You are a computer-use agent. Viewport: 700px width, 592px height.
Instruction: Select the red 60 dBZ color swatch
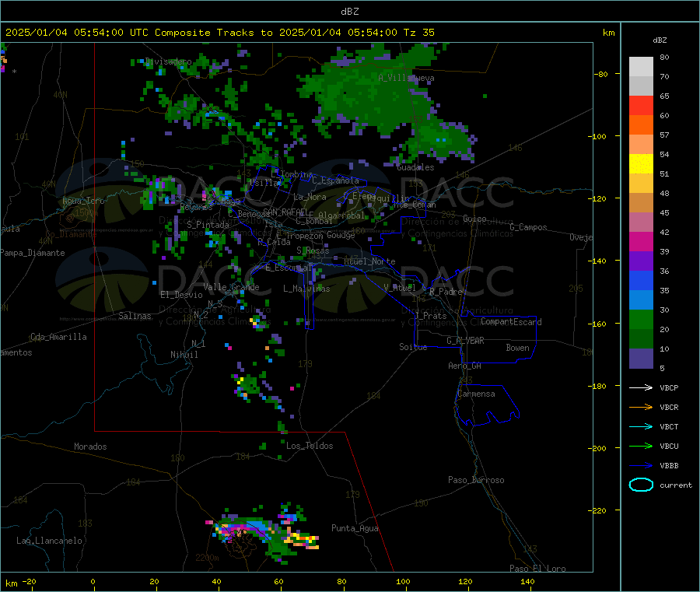(x=641, y=106)
